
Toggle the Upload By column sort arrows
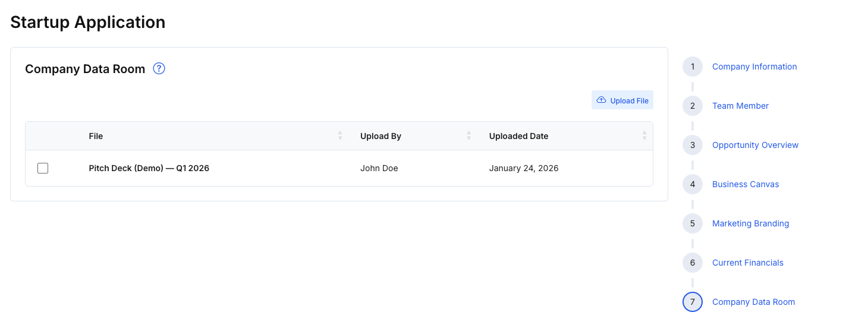pos(468,136)
